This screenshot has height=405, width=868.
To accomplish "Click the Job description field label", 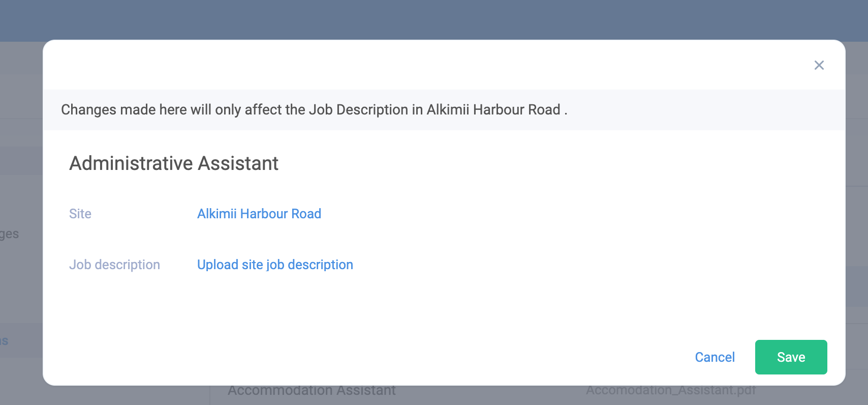I will [x=114, y=265].
